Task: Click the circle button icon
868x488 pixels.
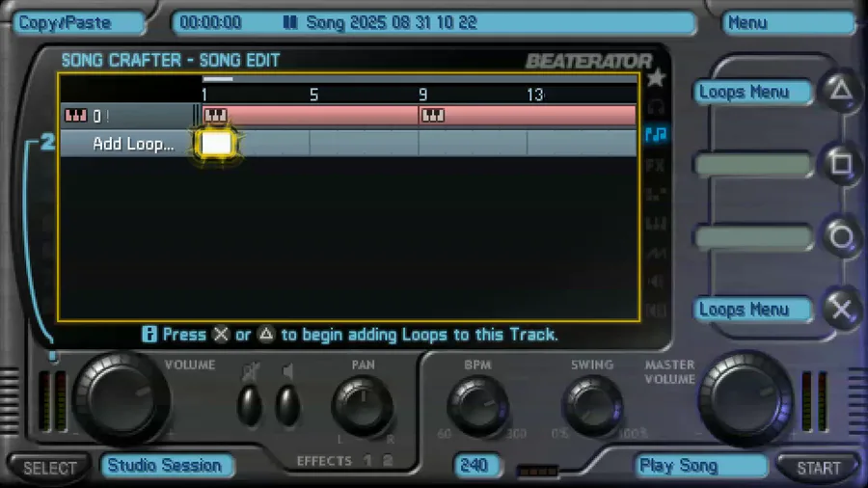Action: [x=841, y=237]
